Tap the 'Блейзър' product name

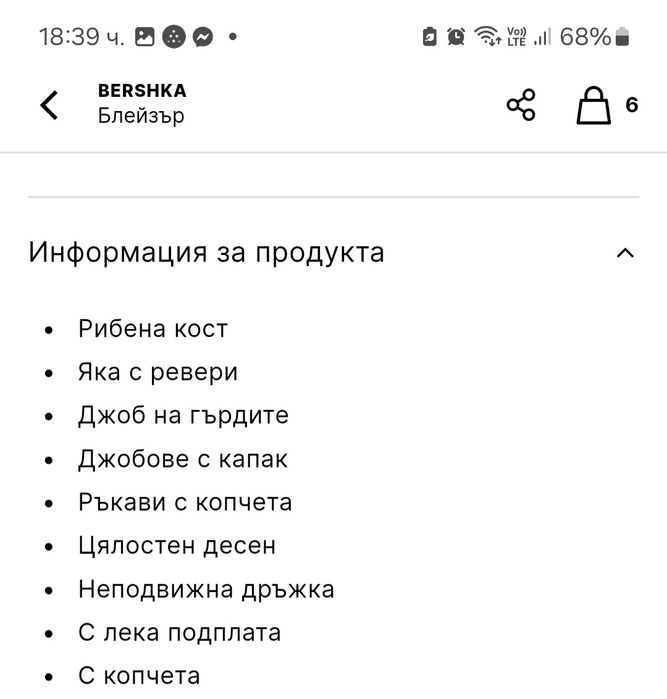pos(141,116)
